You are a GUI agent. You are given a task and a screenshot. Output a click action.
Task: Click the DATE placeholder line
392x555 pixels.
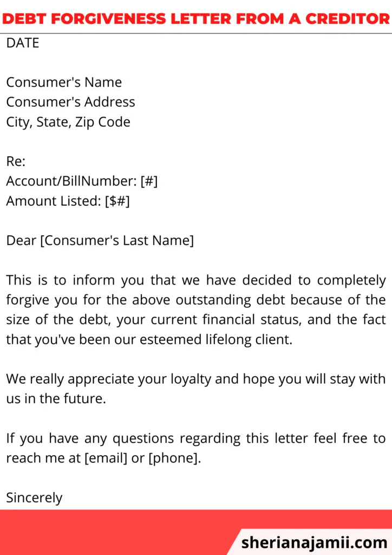click(23, 43)
